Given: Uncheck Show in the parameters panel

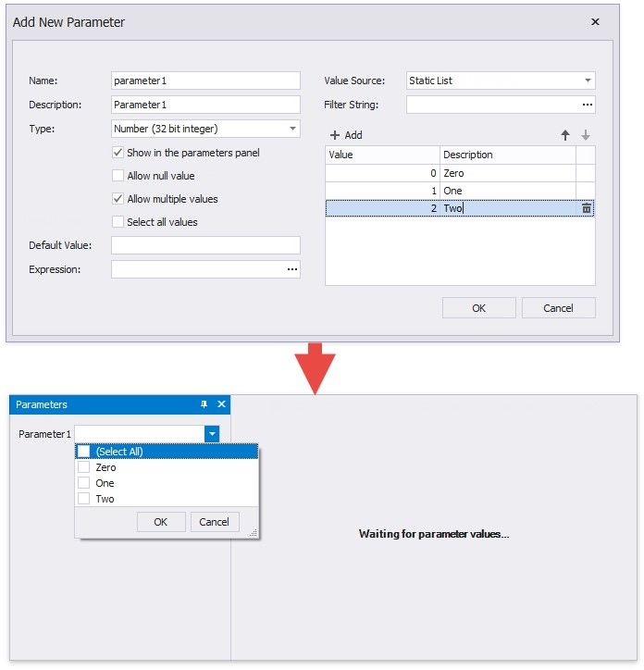Looking at the screenshot, I should pos(118,153).
